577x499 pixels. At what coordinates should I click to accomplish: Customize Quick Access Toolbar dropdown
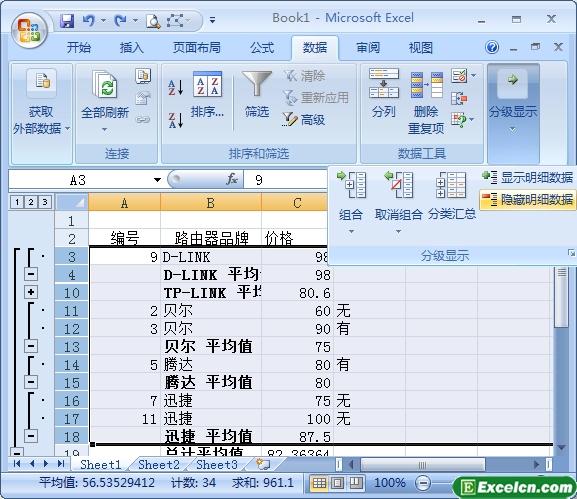pos(212,21)
